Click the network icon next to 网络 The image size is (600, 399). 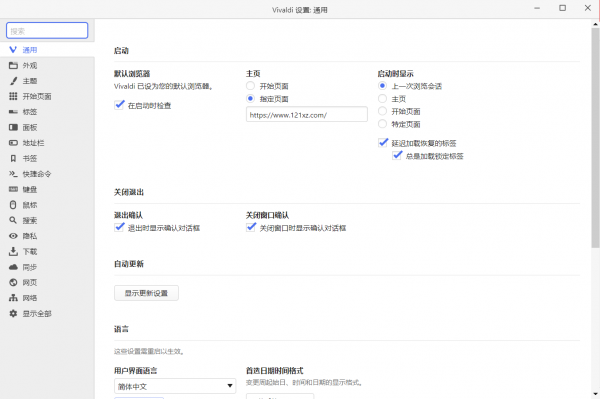13,298
